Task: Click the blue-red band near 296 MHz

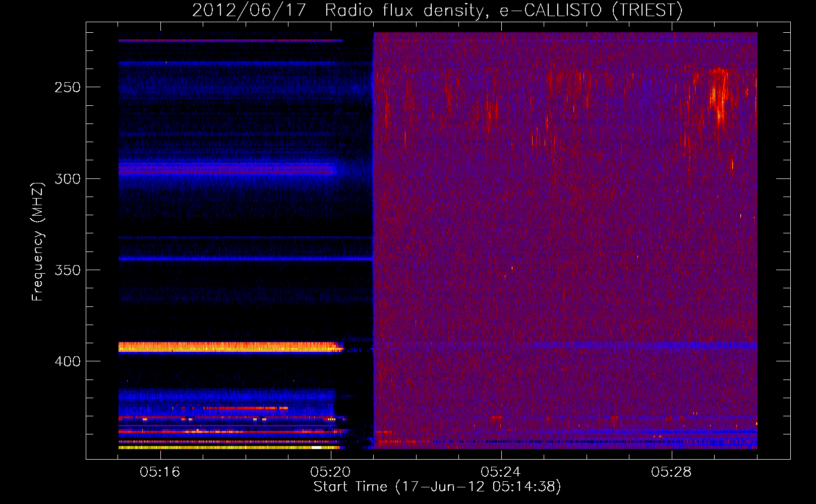Action: [227, 168]
